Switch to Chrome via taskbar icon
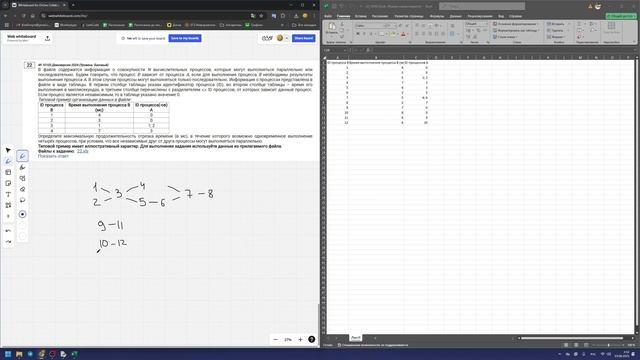The image size is (640, 360). pos(42,354)
